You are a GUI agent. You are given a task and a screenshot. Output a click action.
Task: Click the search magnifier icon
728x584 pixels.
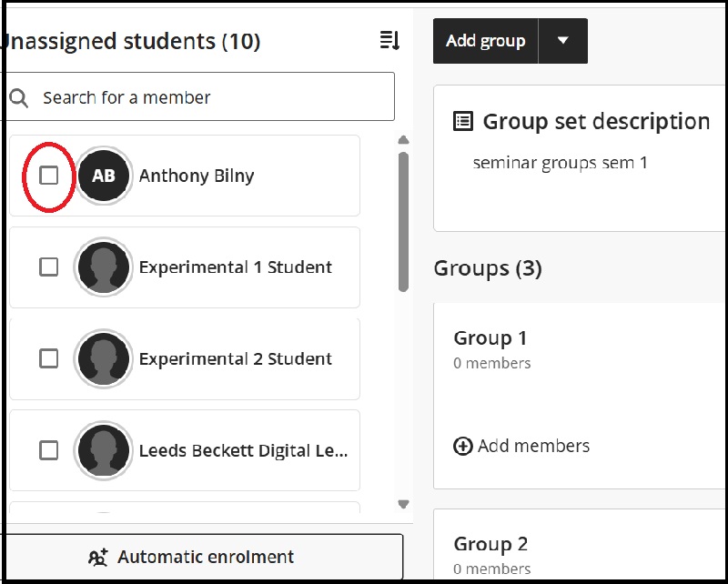pyautogui.click(x=19, y=98)
